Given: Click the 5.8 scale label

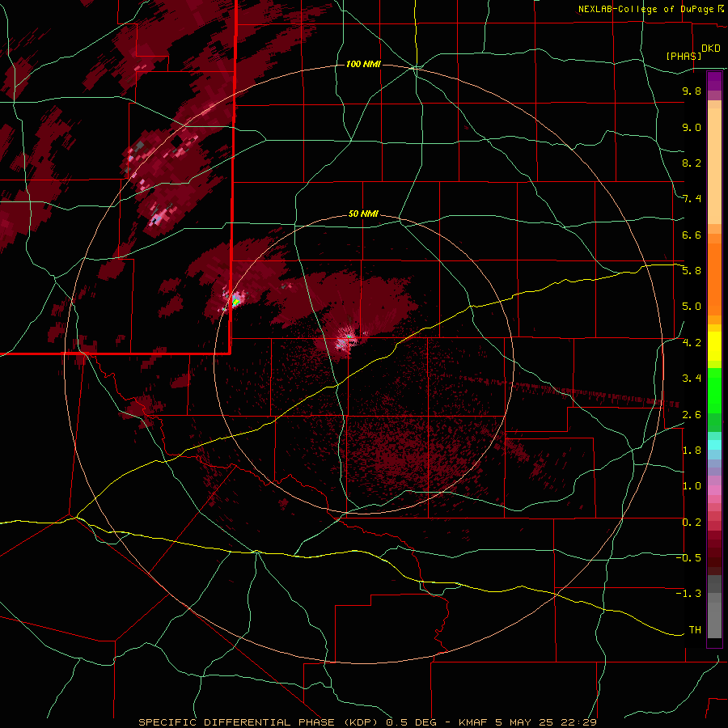Looking at the screenshot, I should point(692,271).
